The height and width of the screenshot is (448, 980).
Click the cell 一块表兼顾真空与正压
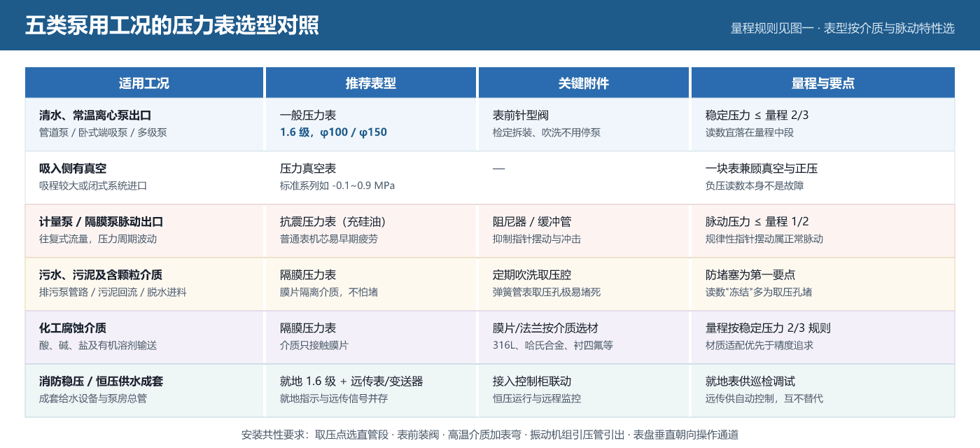click(x=762, y=169)
